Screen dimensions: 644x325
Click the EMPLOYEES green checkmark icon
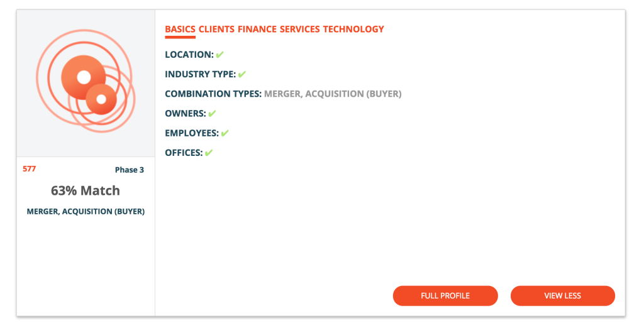225,133
